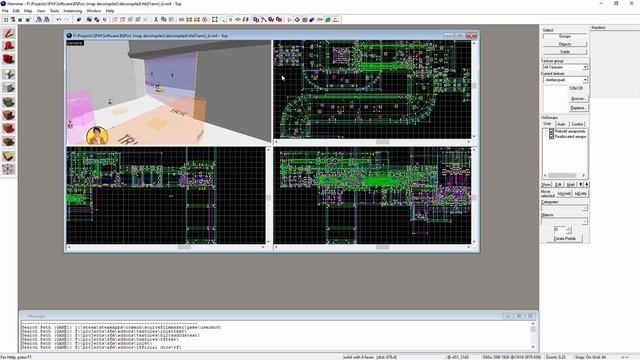This screenshot has height=360, width=640.
Task: Select the Vertex tool
Action: coord(9,169)
